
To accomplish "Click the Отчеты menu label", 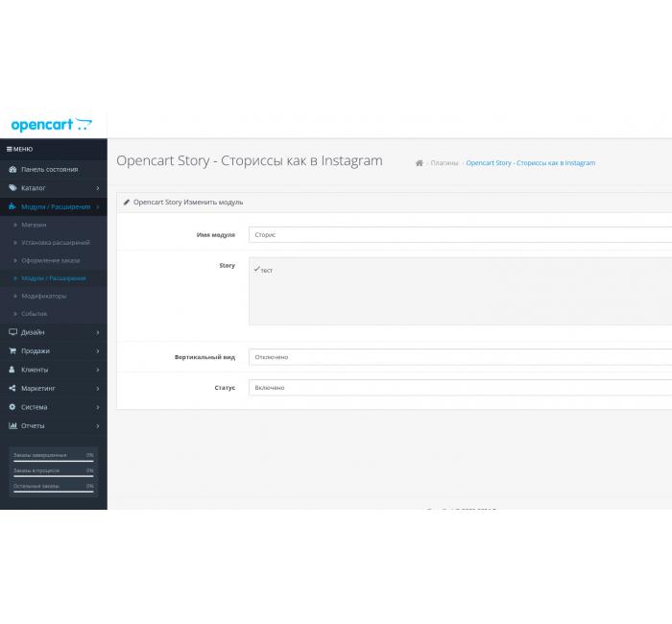I will tap(33, 425).
